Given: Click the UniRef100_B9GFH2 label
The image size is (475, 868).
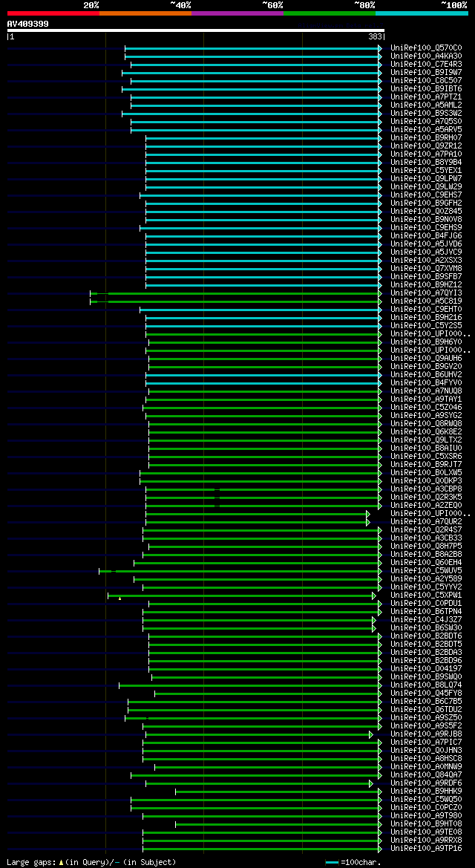Looking at the screenshot, I should (x=426, y=203).
